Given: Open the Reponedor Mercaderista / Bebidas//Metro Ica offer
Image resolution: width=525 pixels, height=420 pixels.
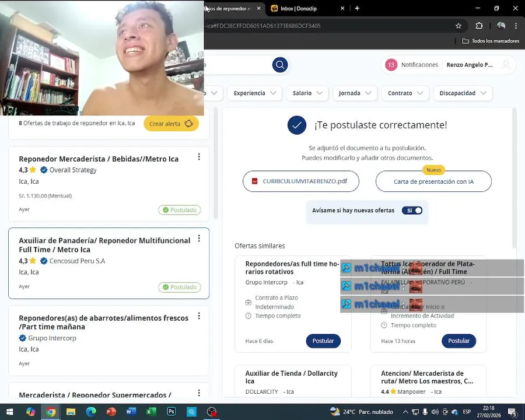Looking at the screenshot, I should pyautogui.click(x=99, y=159).
